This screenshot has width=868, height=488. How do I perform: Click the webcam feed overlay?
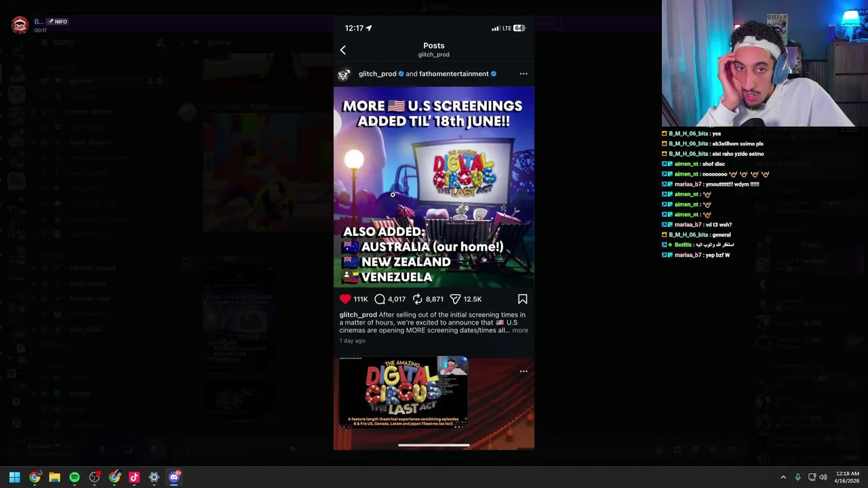click(x=765, y=64)
